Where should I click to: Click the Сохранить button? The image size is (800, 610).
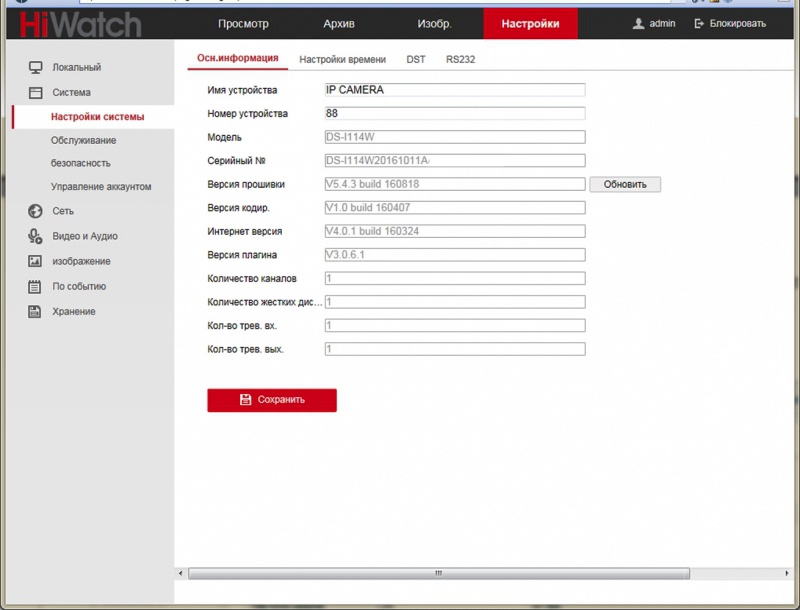pyautogui.click(x=272, y=400)
